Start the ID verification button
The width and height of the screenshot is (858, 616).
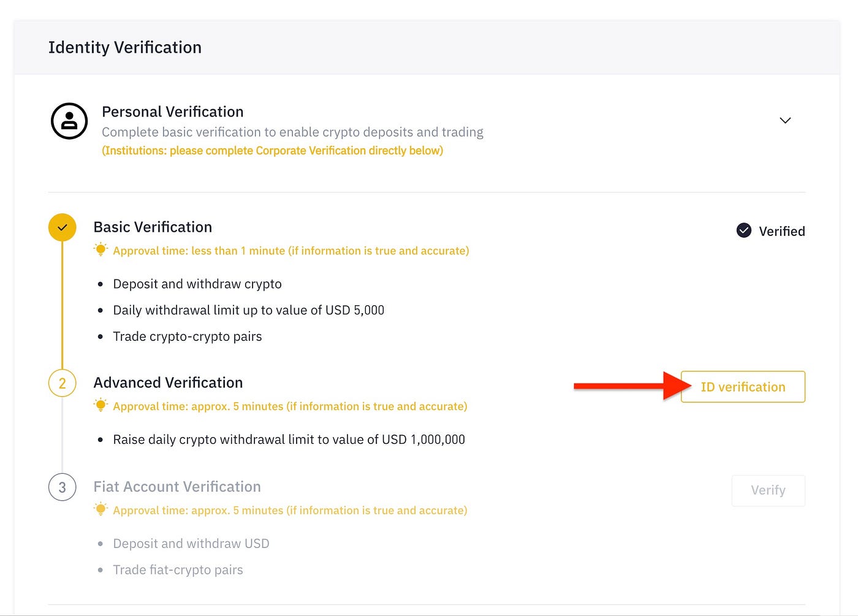(743, 387)
